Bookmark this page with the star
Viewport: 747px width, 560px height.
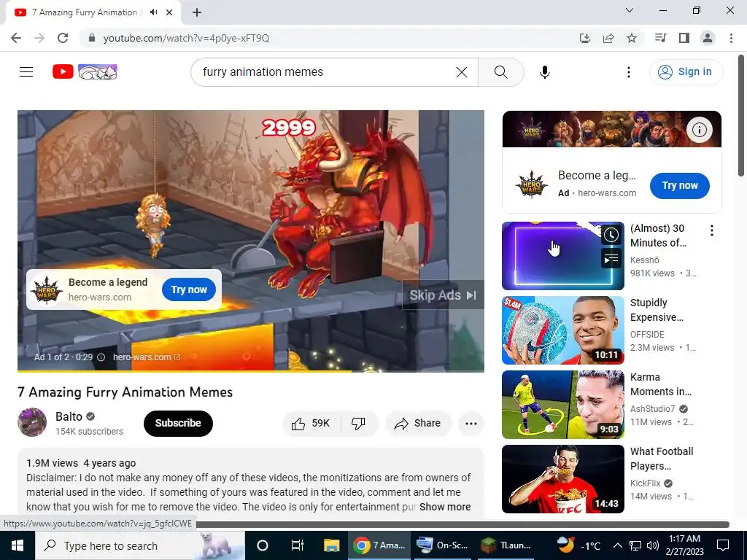pos(632,38)
